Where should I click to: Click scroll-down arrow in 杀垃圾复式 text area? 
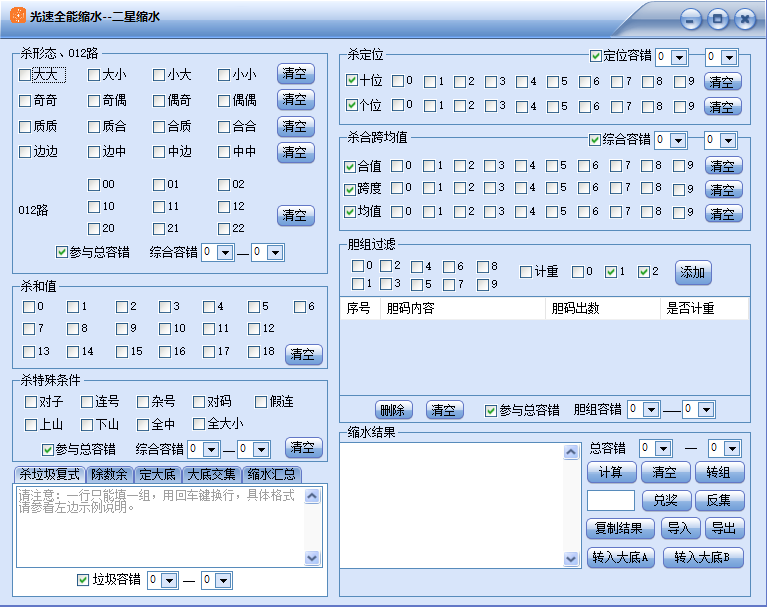(313, 558)
